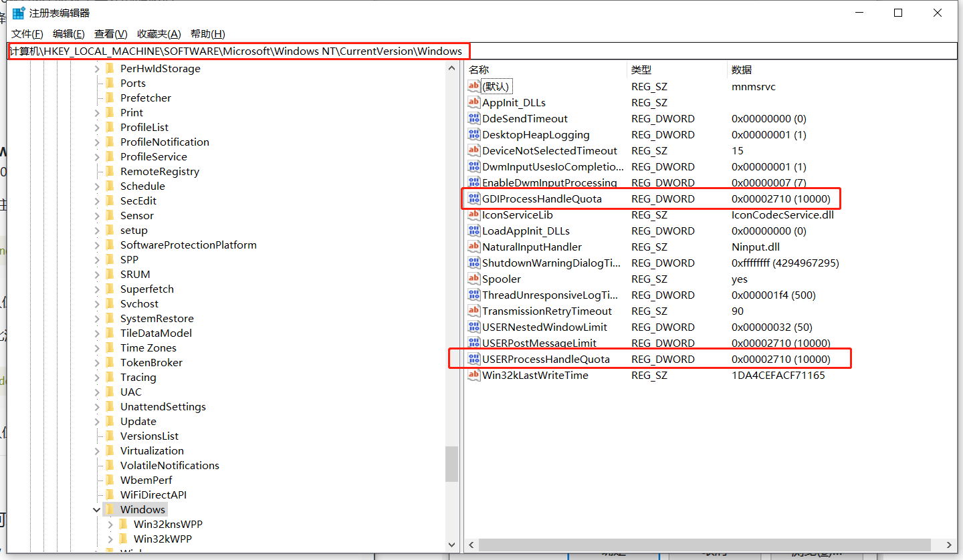
Task: Click the folder icon for Superfetch
Action: 110,289
